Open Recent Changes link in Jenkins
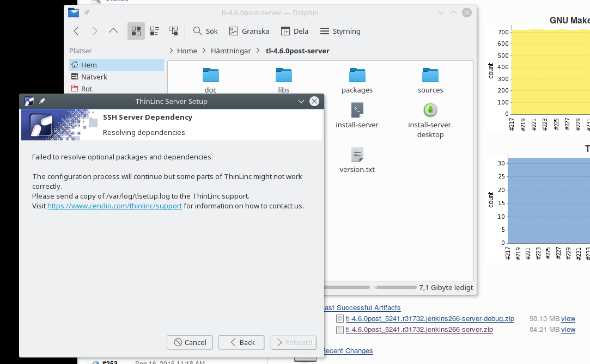This screenshot has width=590, height=364. 348,350
